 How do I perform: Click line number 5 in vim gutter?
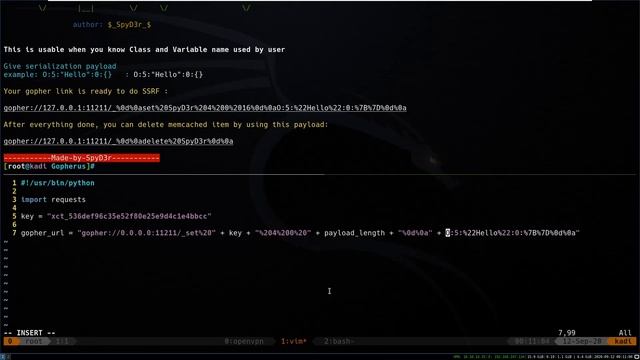click(x=14, y=216)
